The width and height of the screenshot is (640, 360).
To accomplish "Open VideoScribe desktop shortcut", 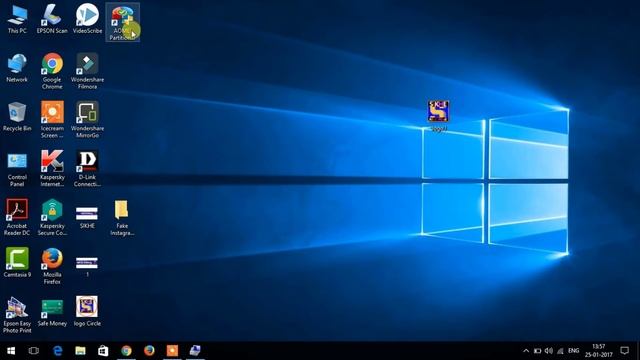I will pyautogui.click(x=87, y=19).
